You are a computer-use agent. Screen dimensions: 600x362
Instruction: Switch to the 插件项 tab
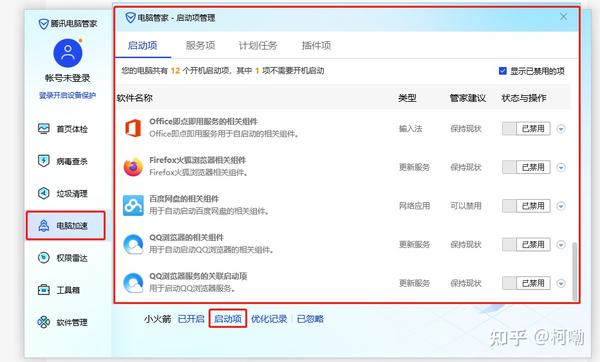[x=316, y=46]
